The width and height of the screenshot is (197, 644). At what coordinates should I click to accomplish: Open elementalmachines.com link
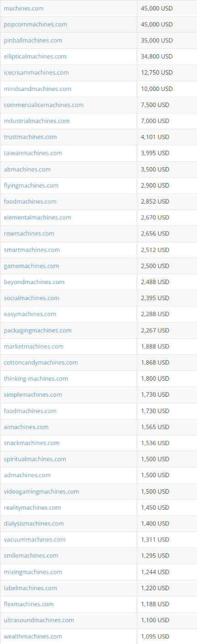(x=37, y=217)
